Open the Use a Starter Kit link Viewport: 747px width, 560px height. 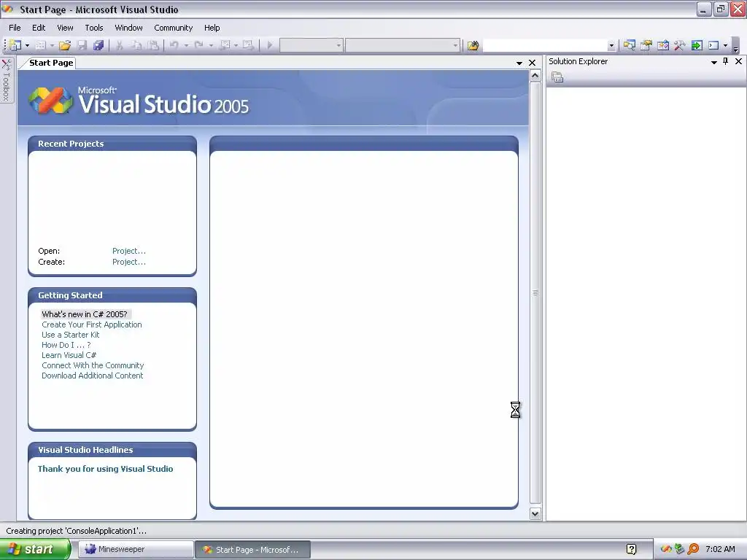(71, 335)
